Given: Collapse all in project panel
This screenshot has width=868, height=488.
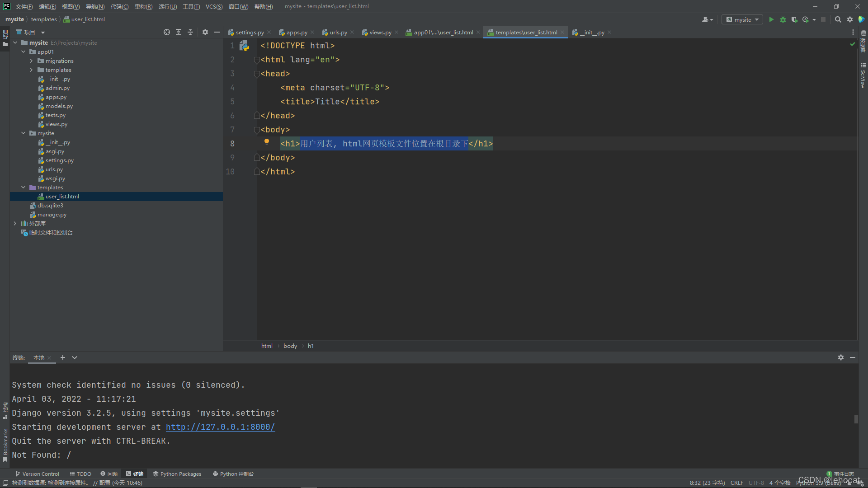Looking at the screenshot, I should (190, 32).
